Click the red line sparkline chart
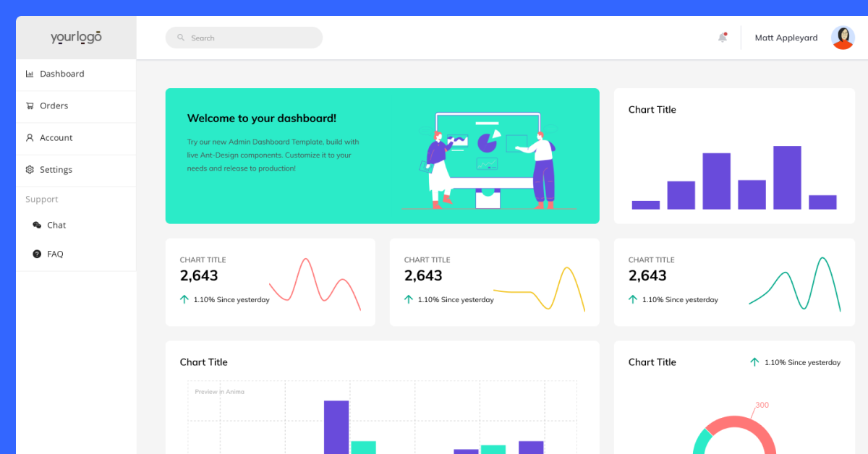 [x=315, y=283]
